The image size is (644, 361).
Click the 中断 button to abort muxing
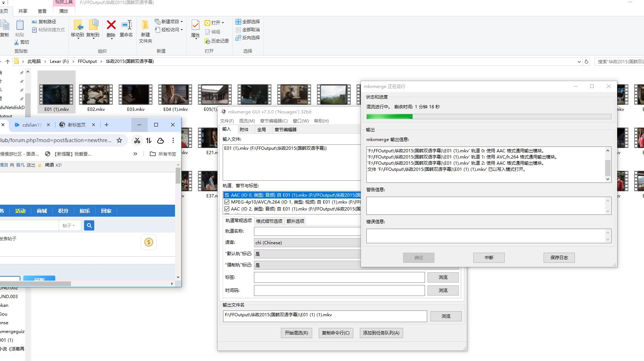(x=489, y=258)
